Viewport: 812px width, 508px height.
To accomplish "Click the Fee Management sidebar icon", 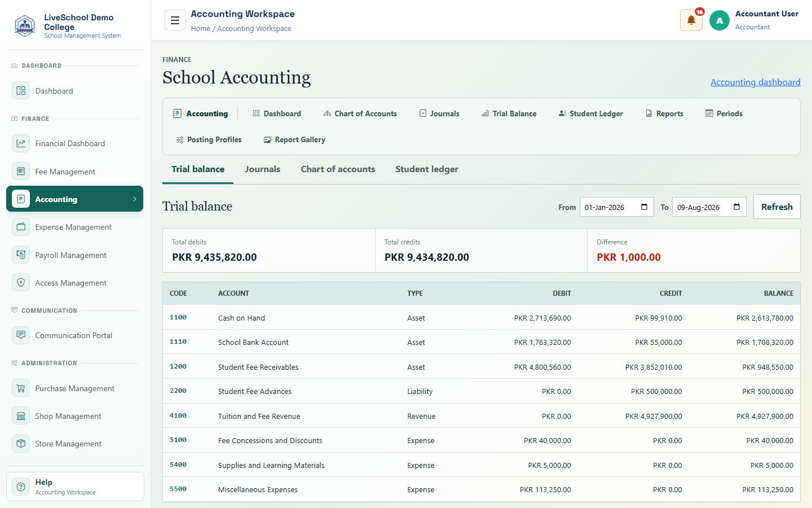I will tap(21, 172).
